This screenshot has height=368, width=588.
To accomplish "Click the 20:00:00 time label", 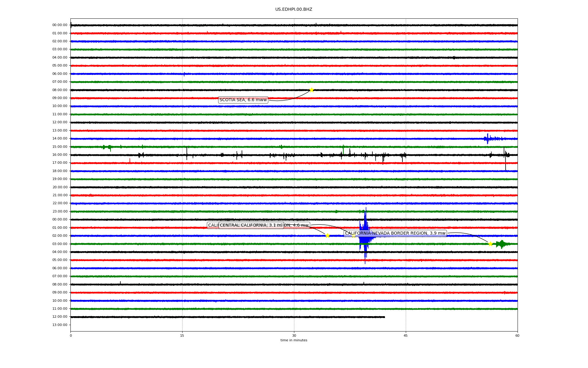I will 60,187.
